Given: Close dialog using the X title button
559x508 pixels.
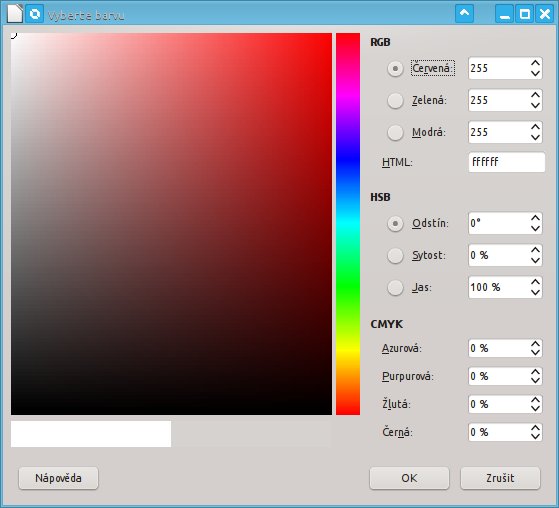Looking at the screenshot, I should [x=545, y=14].
